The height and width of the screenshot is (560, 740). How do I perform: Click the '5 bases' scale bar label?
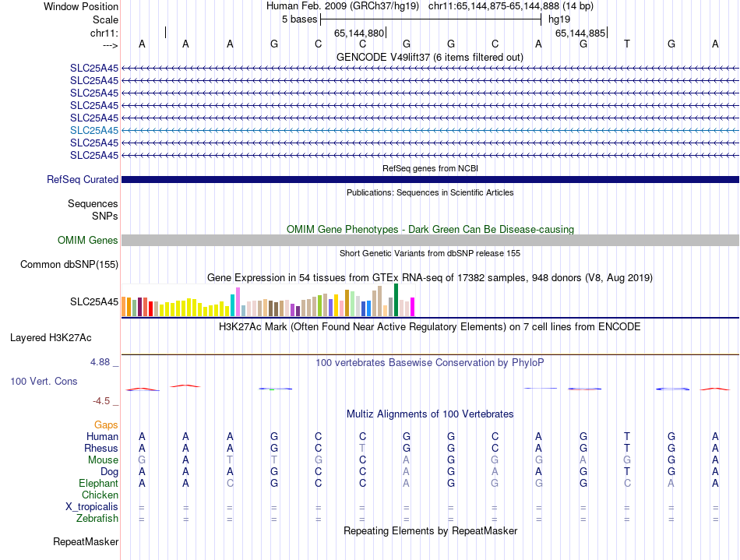[x=299, y=19]
